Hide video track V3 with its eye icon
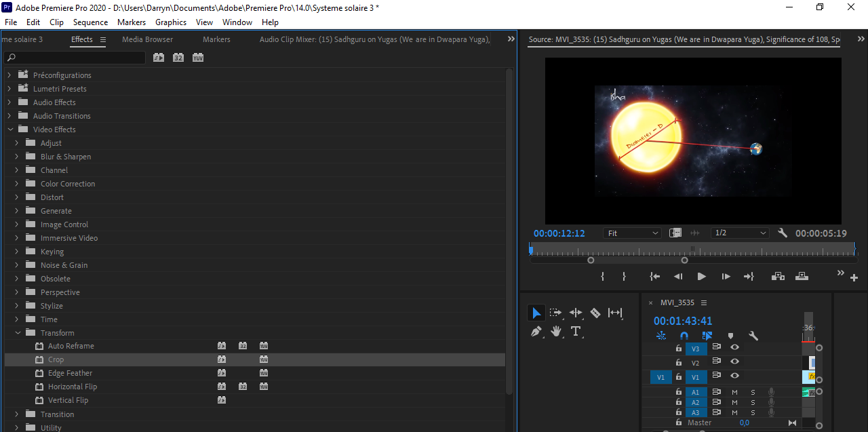Viewport: 868px width, 432px height. (734, 347)
